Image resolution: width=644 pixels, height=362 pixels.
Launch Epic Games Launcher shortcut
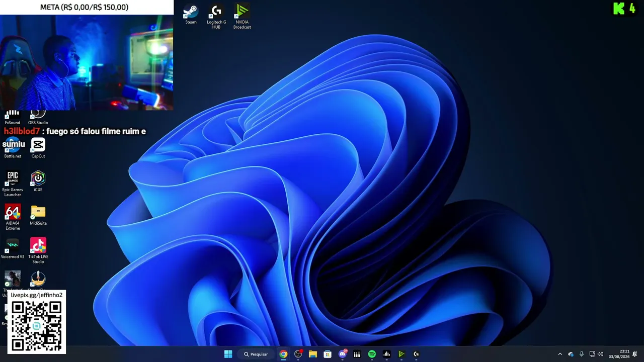click(13, 184)
